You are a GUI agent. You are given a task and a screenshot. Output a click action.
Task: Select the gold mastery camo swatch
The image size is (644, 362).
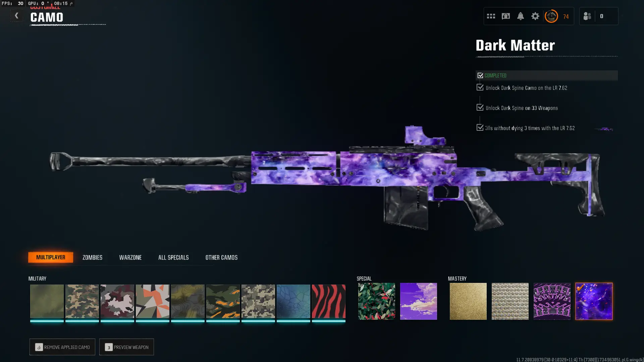[x=468, y=301]
